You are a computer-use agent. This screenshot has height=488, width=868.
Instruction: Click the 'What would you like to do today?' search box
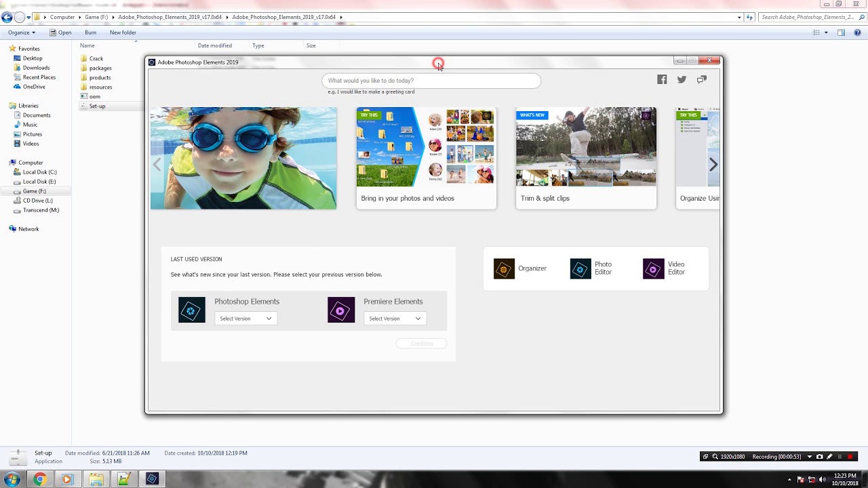431,81
